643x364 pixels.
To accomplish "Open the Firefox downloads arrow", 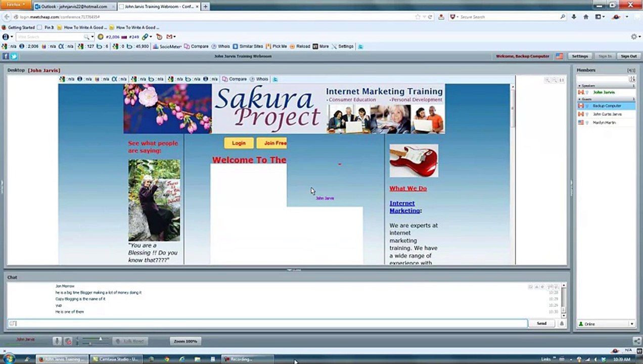I will tap(574, 17).
